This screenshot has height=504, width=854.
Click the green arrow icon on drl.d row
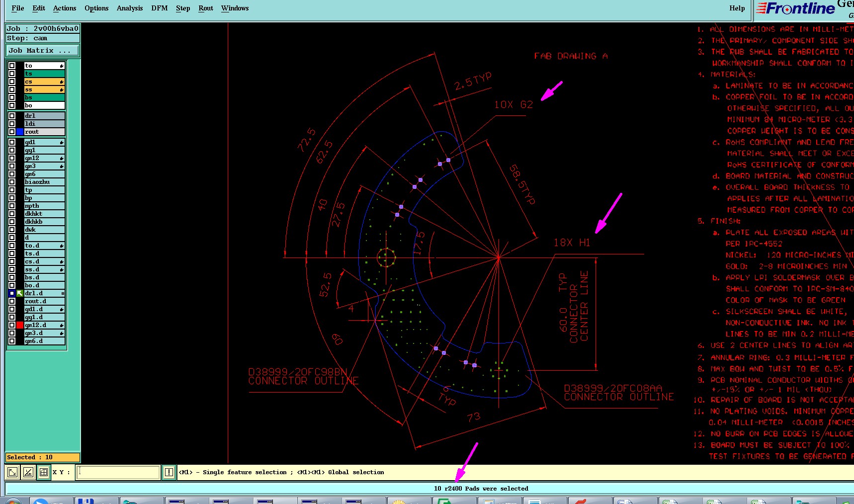coord(20,293)
